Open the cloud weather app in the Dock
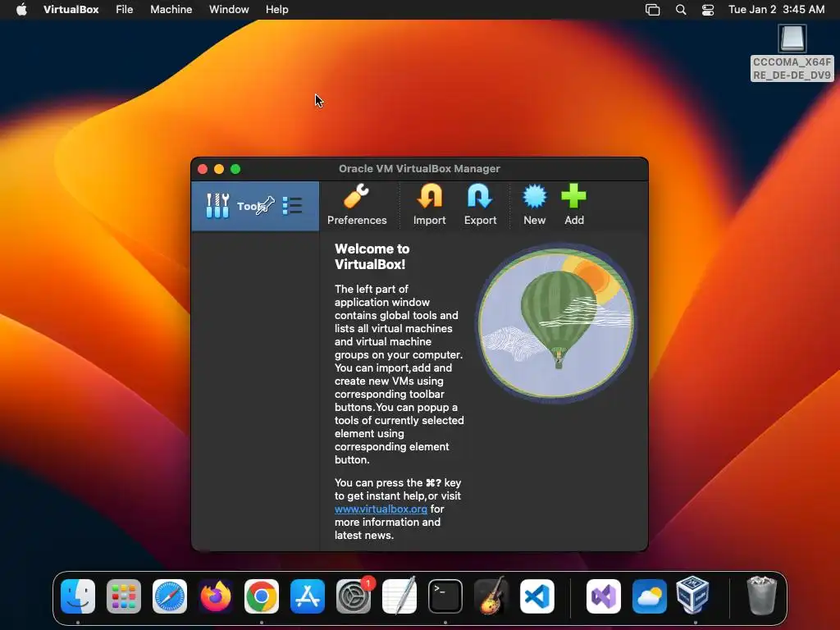Viewport: 840px width, 630px height. click(x=650, y=596)
